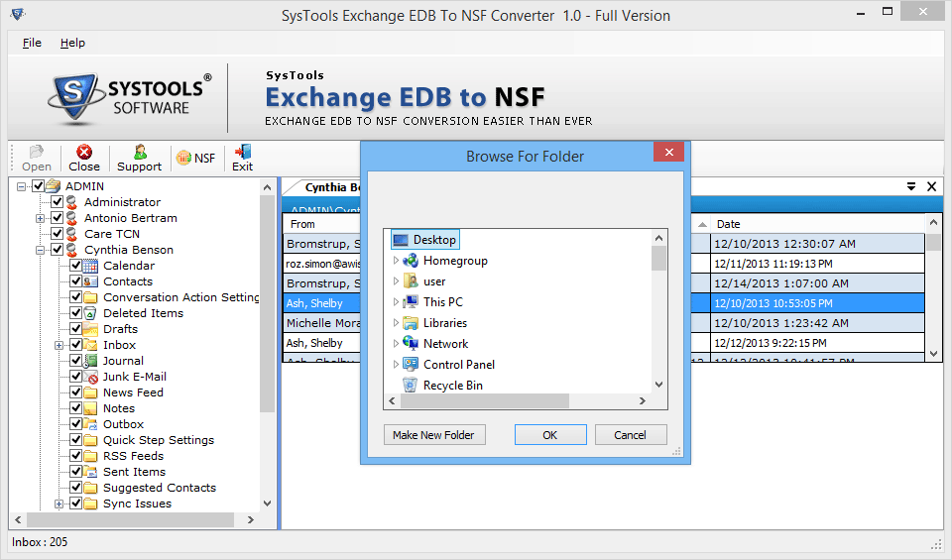This screenshot has width=952, height=560.
Task: Open the File menu
Action: [x=32, y=43]
